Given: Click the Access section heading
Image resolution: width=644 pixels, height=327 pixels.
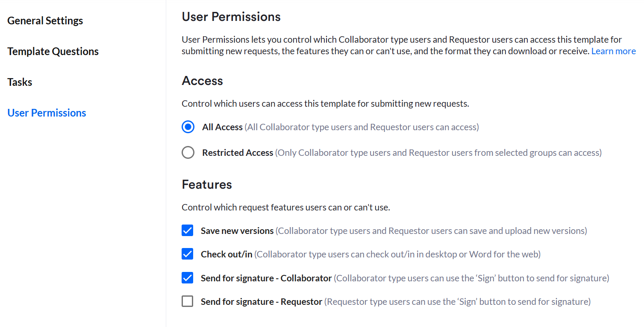Looking at the screenshot, I should coord(202,81).
